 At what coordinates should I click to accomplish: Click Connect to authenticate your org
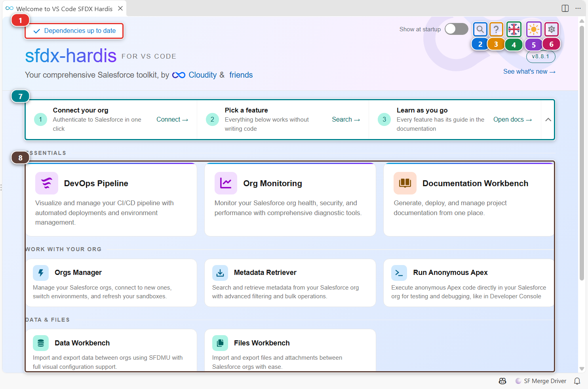172,120
